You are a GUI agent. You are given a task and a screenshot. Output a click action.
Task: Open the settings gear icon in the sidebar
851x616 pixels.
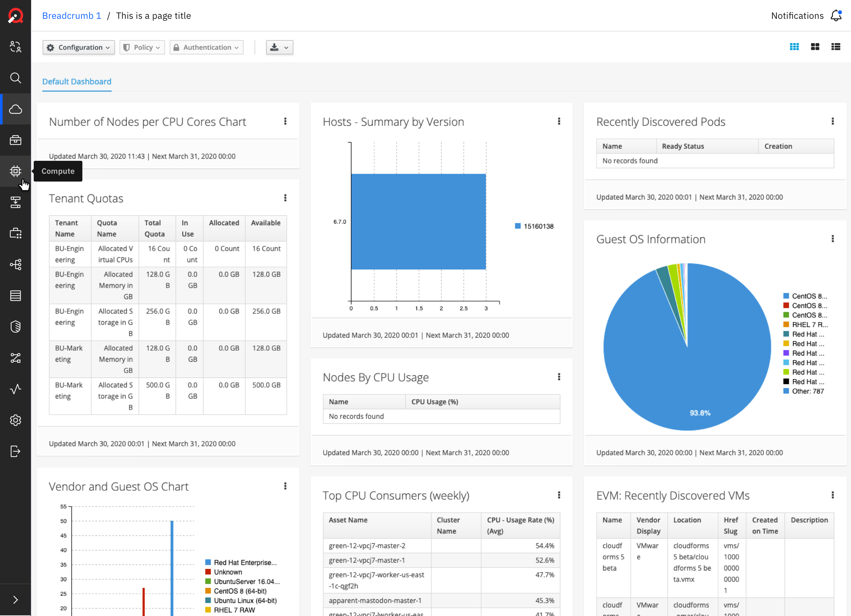(15, 420)
